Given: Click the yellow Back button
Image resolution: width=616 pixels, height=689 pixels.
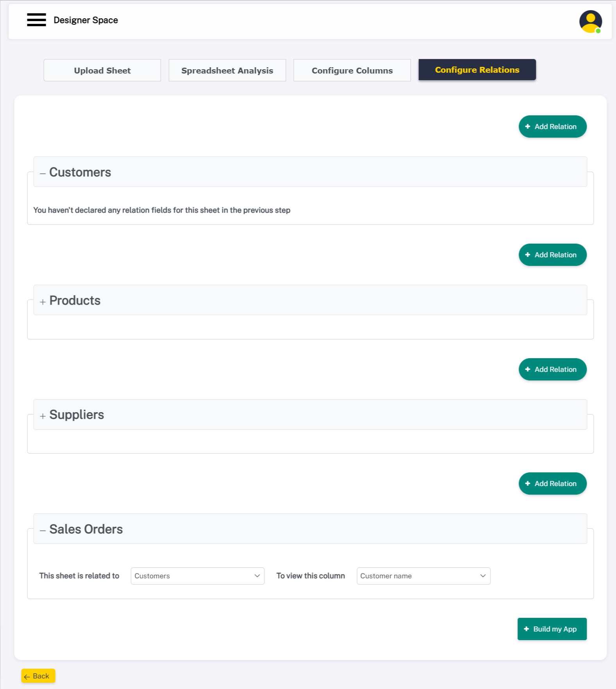Looking at the screenshot, I should pos(38,676).
